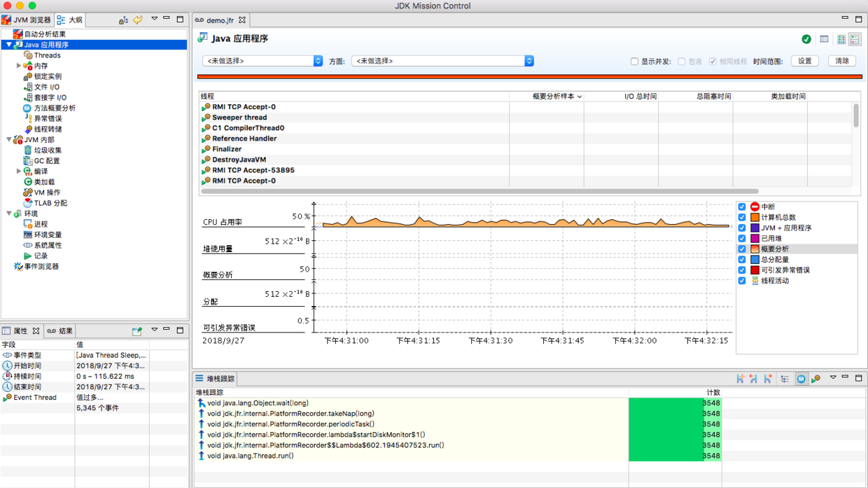Screen dimensions: 868x488
Task: Open the outline panel view menu triangle
Action: pyautogui.click(x=155, y=19)
